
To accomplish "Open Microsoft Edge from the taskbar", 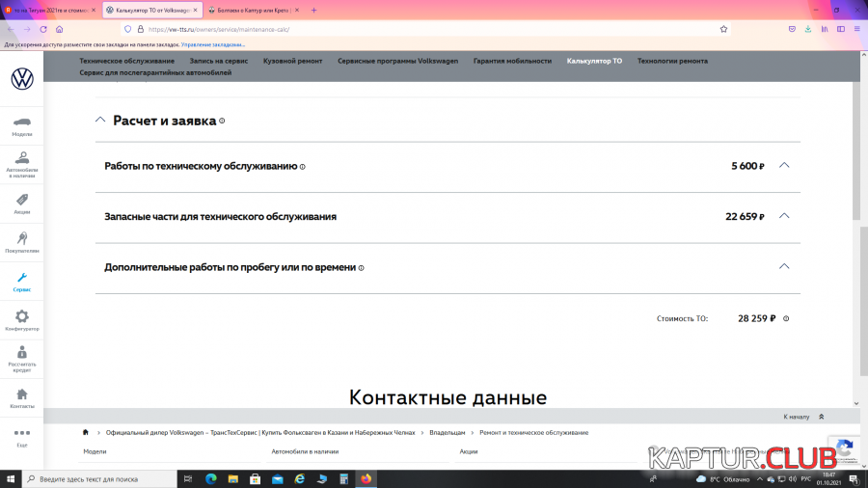I will (211, 479).
